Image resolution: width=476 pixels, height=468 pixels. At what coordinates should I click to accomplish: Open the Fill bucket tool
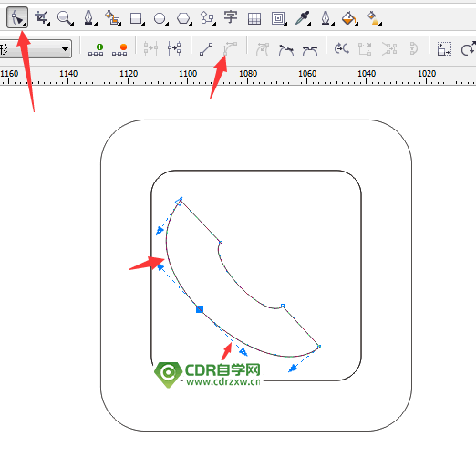point(349,18)
